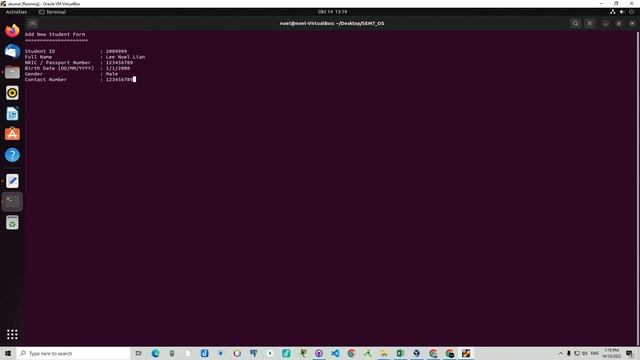Open Ubuntu Software store icon
Screen dimensions: 640x360
point(12,134)
